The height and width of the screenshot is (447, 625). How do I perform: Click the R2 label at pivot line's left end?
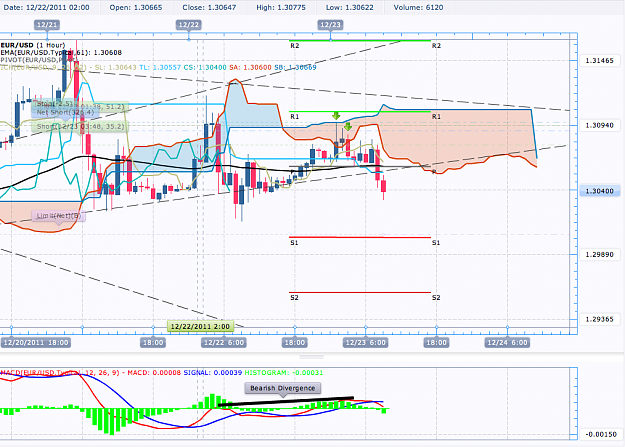(x=295, y=46)
